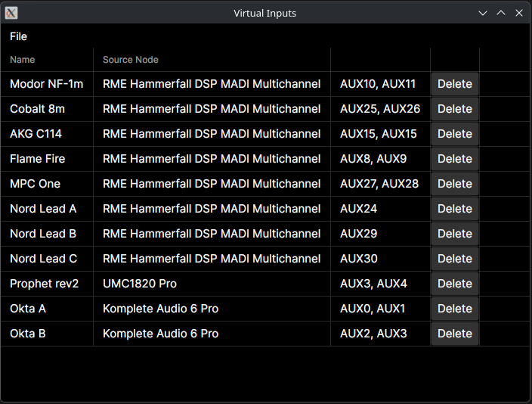
Task: Click the AUX10, AUX11 channels cell
Action: (380, 84)
